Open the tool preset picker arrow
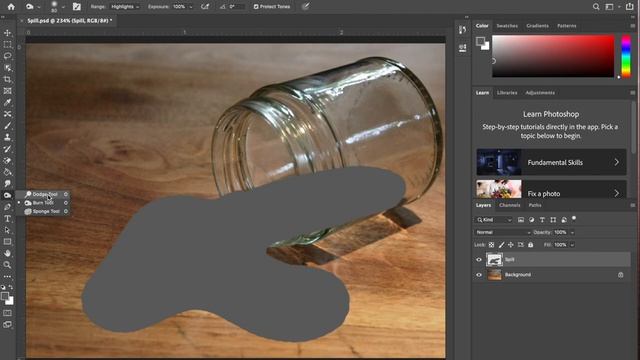The height and width of the screenshot is (360, 640). coord(39,7)
